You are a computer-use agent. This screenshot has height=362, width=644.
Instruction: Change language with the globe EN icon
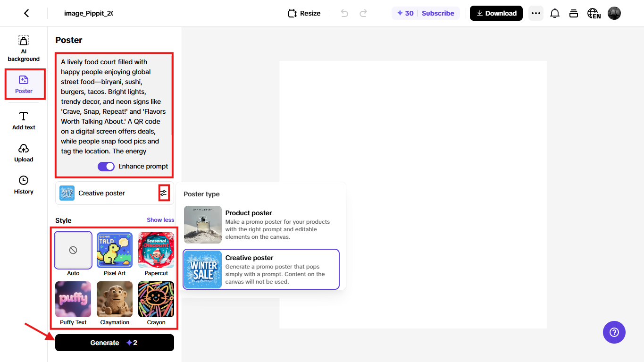(594, 13)
